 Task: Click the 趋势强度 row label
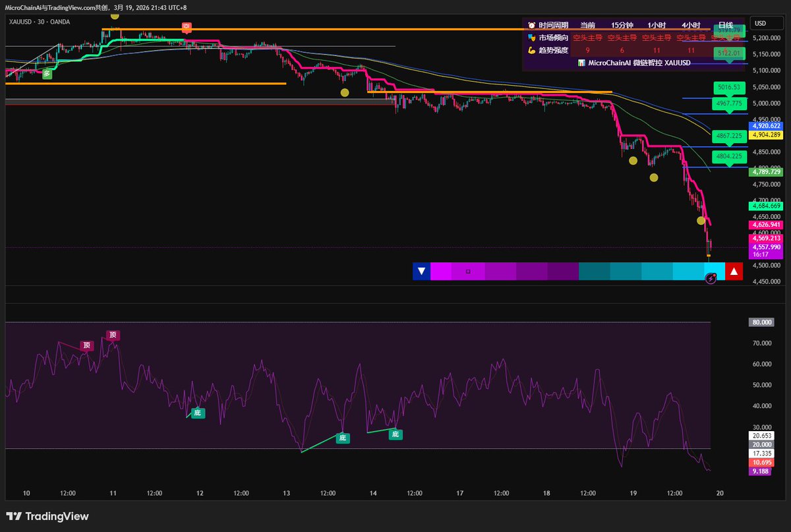(x=554, y=50)
